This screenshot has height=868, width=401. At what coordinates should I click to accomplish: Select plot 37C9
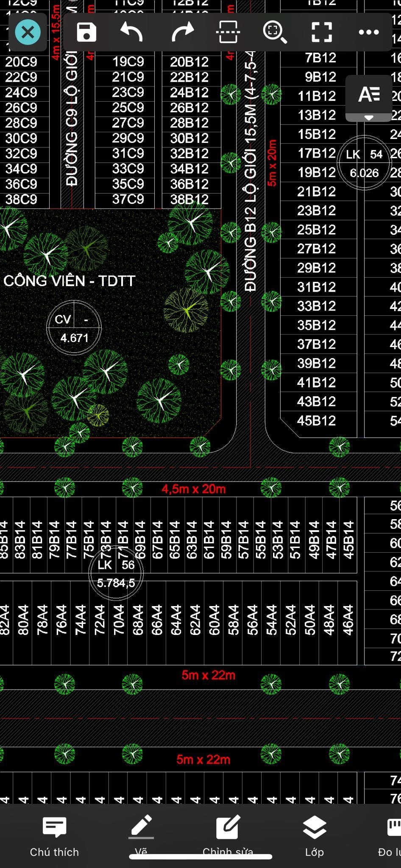pyautogui.click(x=128, y=199)
